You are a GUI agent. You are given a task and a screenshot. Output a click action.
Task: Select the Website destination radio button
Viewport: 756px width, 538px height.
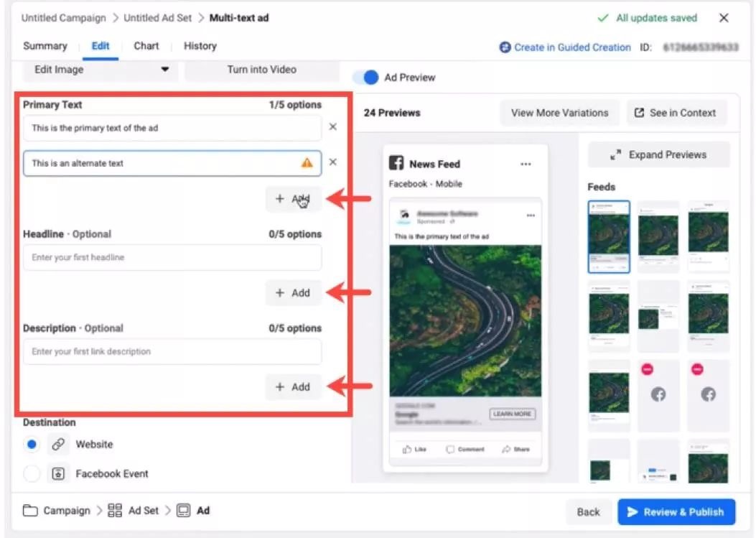tap(32, 445)
